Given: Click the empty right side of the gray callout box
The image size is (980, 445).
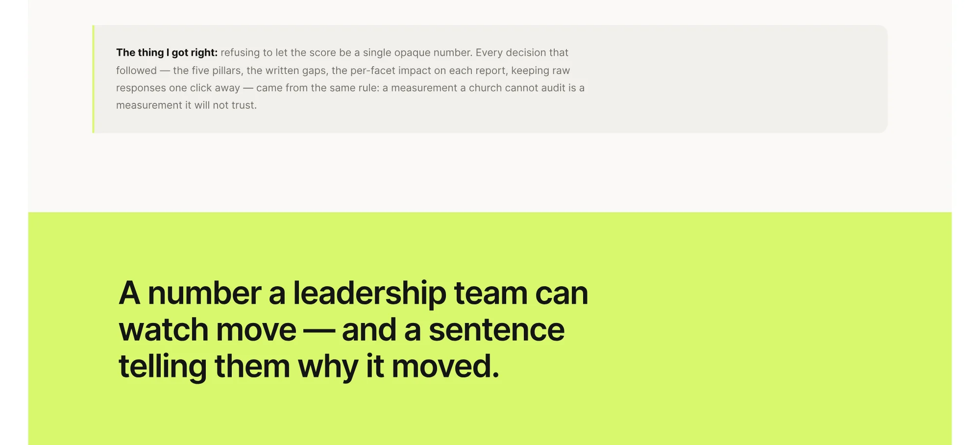Looking at the screenshot, I should click(735, 79).
